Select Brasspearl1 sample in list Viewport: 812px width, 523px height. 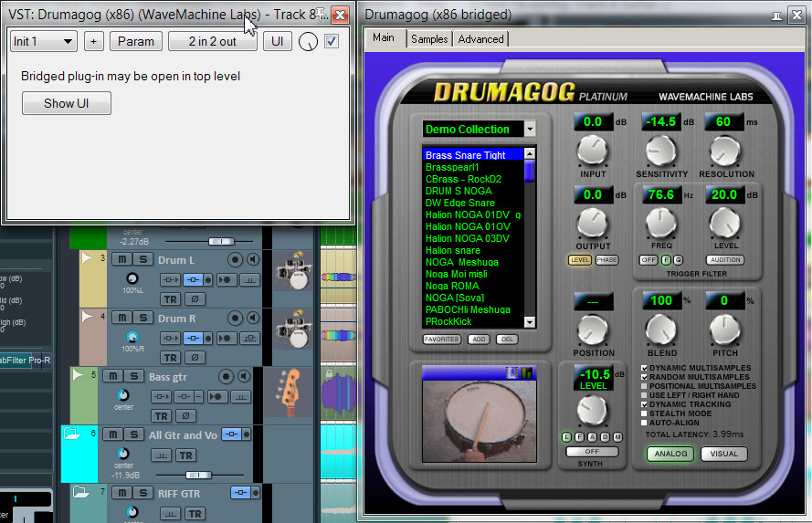point(473,167)
